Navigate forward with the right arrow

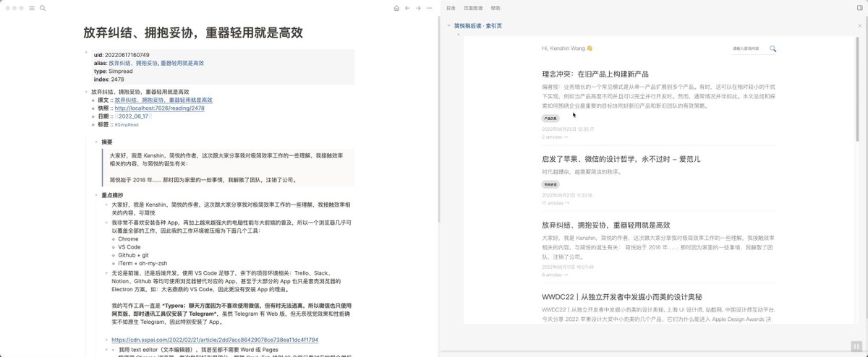click(419, 8)
